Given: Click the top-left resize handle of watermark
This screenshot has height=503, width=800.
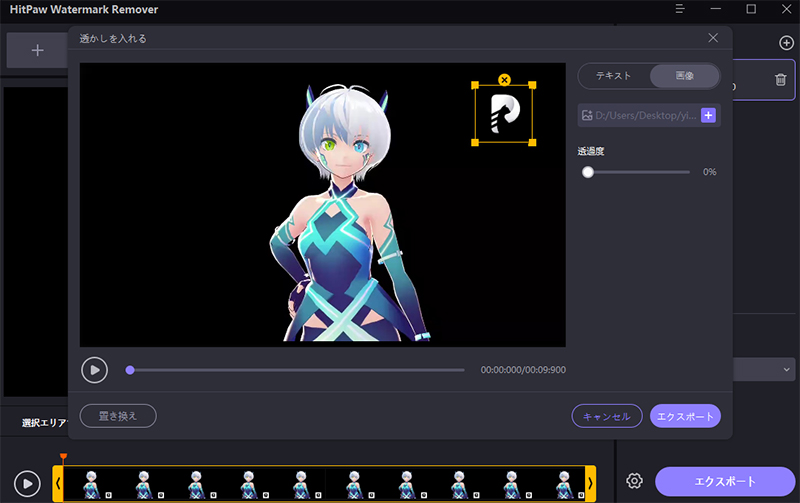Looking at the screenshot, I should point(474,85).
